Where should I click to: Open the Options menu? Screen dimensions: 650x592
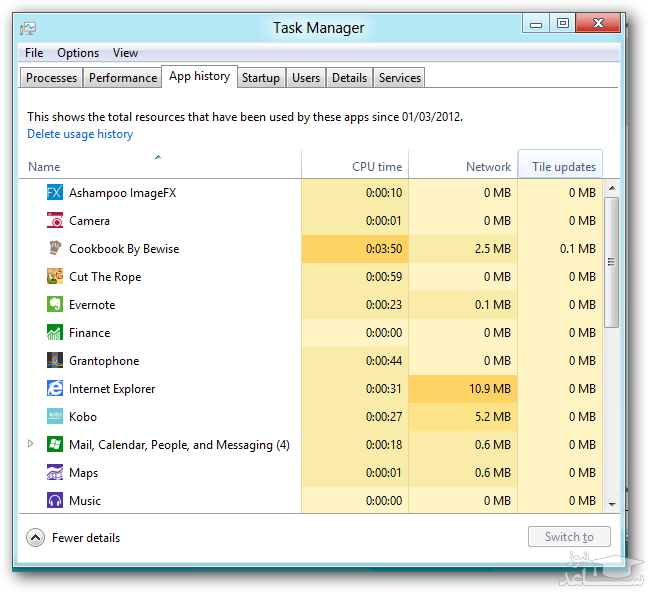pos(78,53)
